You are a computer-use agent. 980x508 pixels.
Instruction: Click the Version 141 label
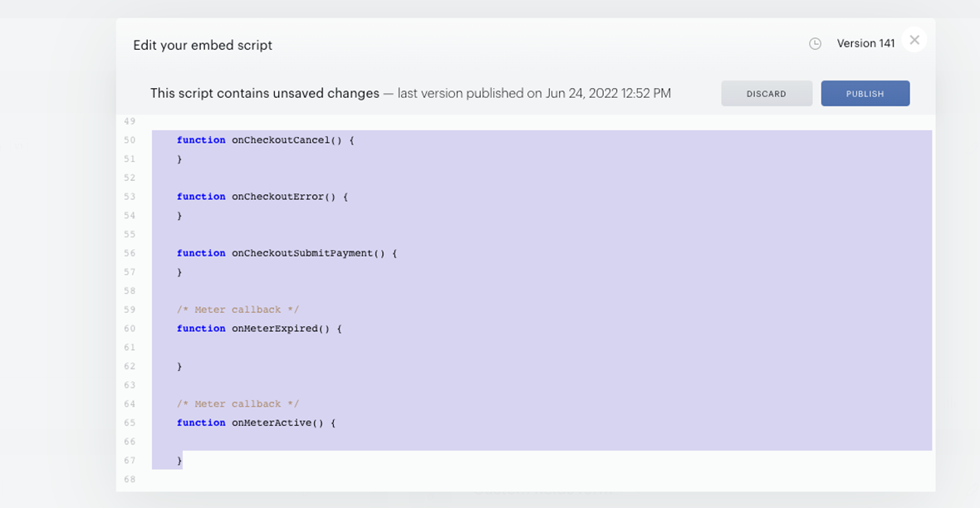pos(865,43)
